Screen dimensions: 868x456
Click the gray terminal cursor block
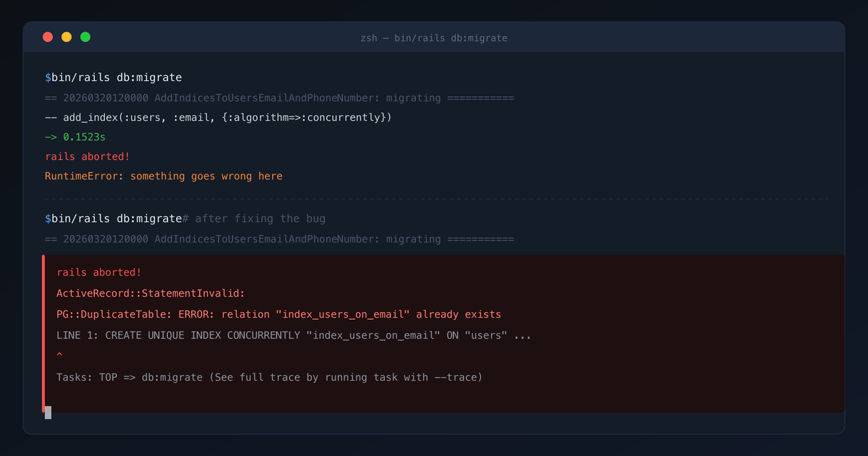pyautogui.click(x=47, y=413)
